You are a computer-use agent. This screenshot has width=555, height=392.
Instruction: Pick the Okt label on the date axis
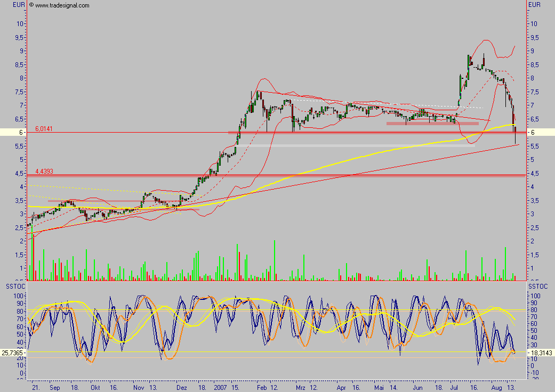95,389
